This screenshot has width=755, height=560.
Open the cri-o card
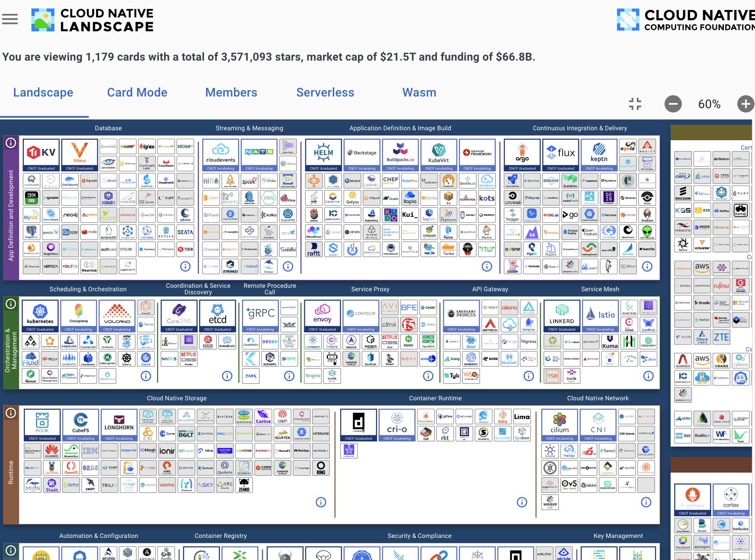click(x=397, y=425)
